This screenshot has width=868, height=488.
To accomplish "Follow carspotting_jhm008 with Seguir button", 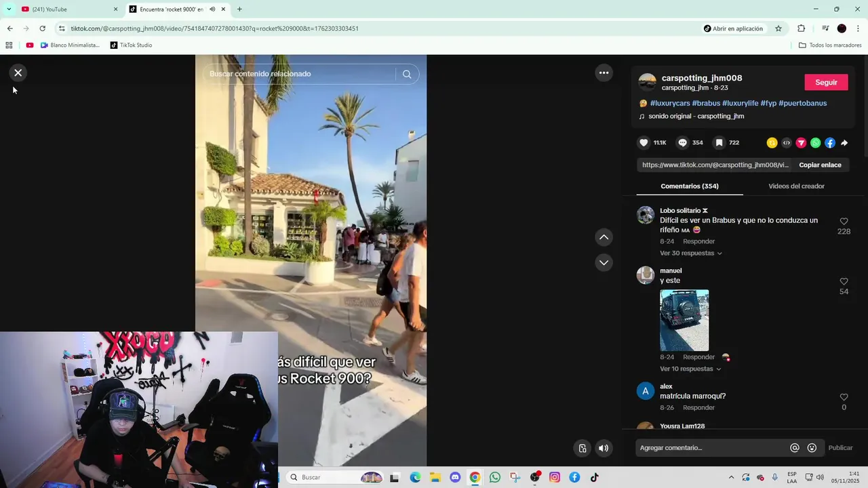I will 826,82.
